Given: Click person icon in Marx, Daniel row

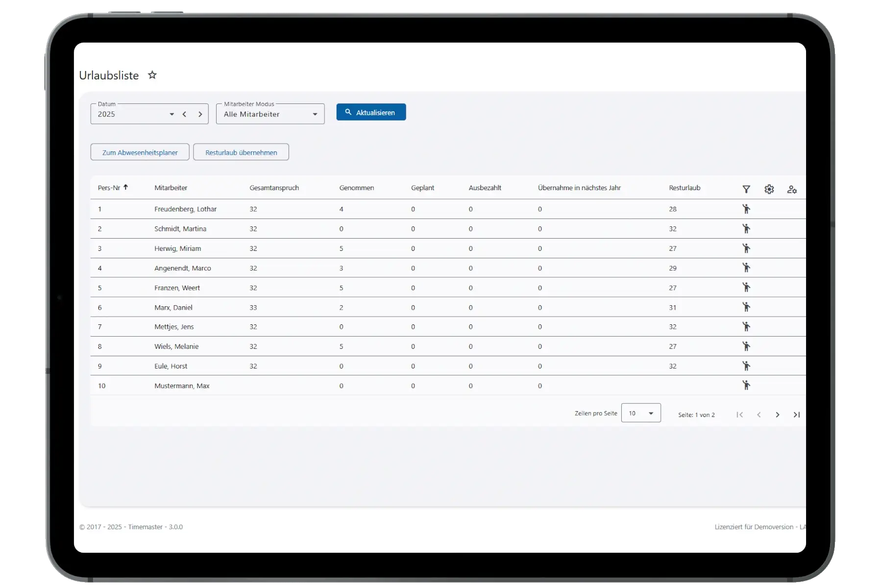Looking at the screenshot, I should [x=746, y=307].
